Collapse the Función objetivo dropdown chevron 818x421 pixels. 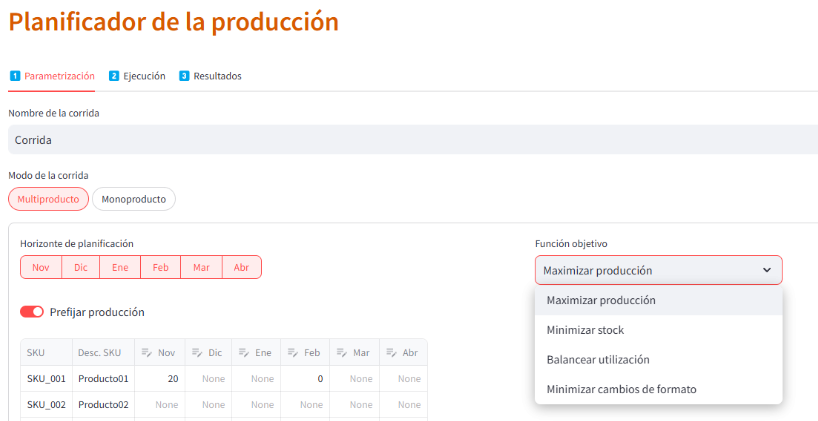(x=767, y=270)
